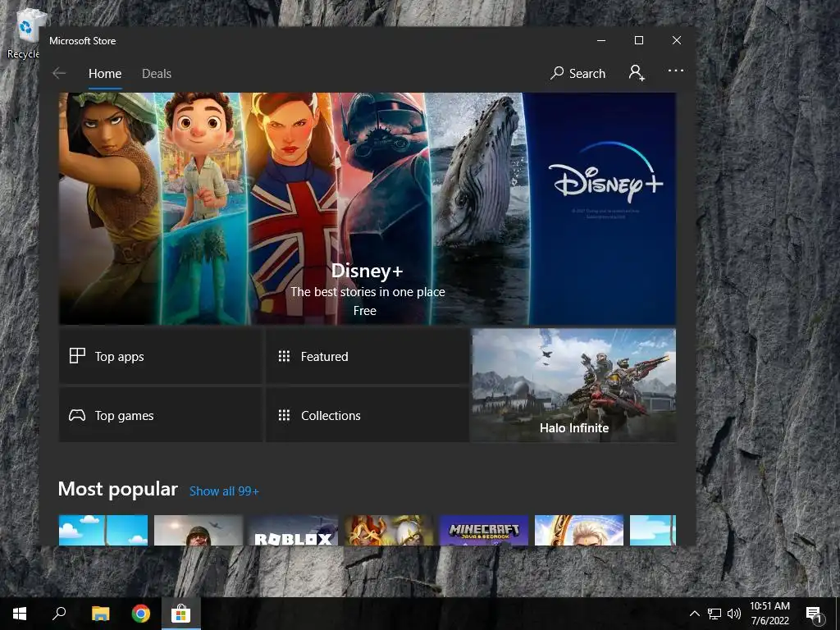Open the Disney+ featured banner
Viewport: 840px width, 630px height.
tap(367, 208)
